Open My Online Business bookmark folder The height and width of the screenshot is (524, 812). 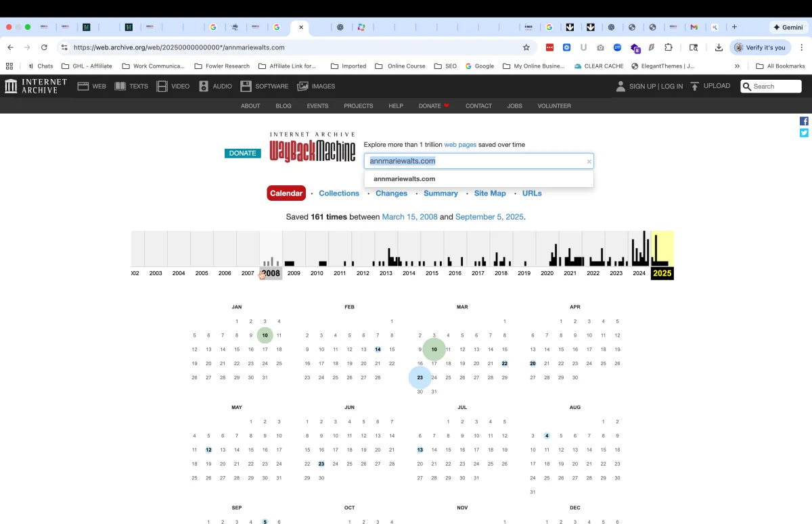pyautogui.click(x=534, y=66)
